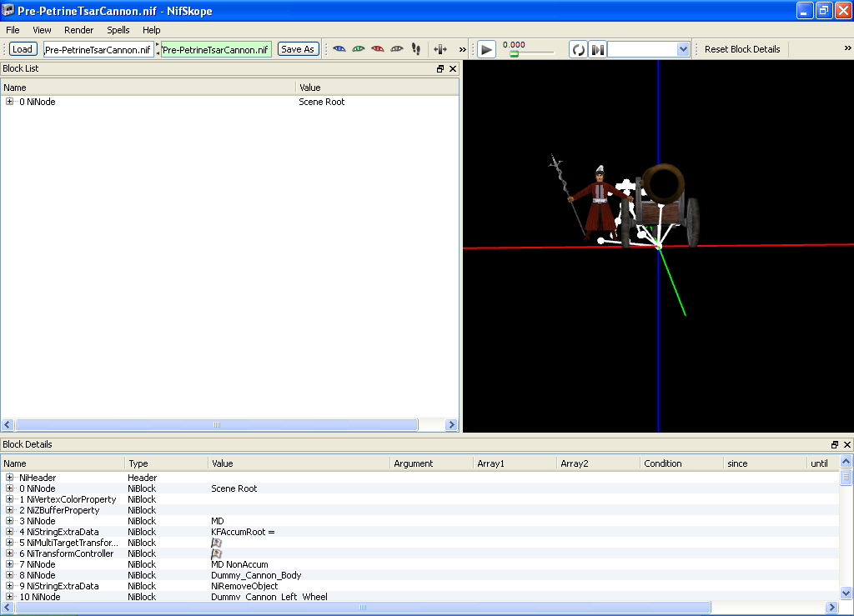Expand 4 NiStringExtraData row
The width and height of the screenshot is (854, 616).
click(10, 532)
